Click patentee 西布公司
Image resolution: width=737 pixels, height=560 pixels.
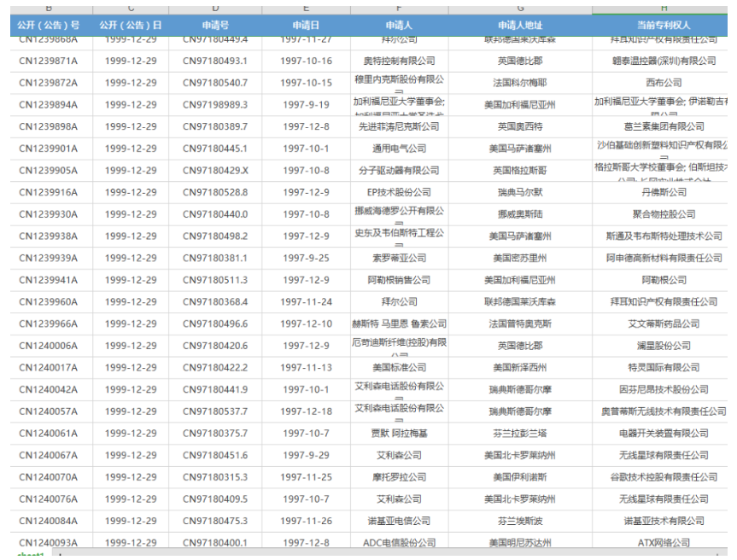[x=664, y=83]
